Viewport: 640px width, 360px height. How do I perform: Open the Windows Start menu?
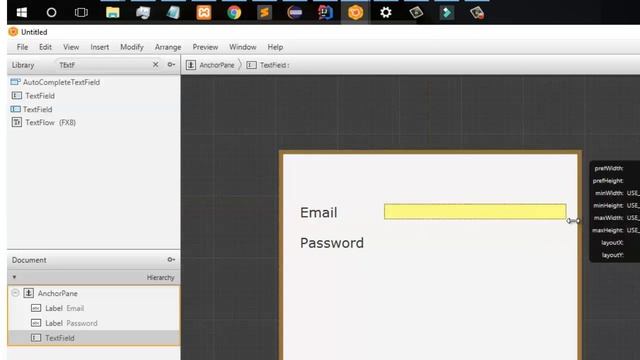[x=22, y=13]
